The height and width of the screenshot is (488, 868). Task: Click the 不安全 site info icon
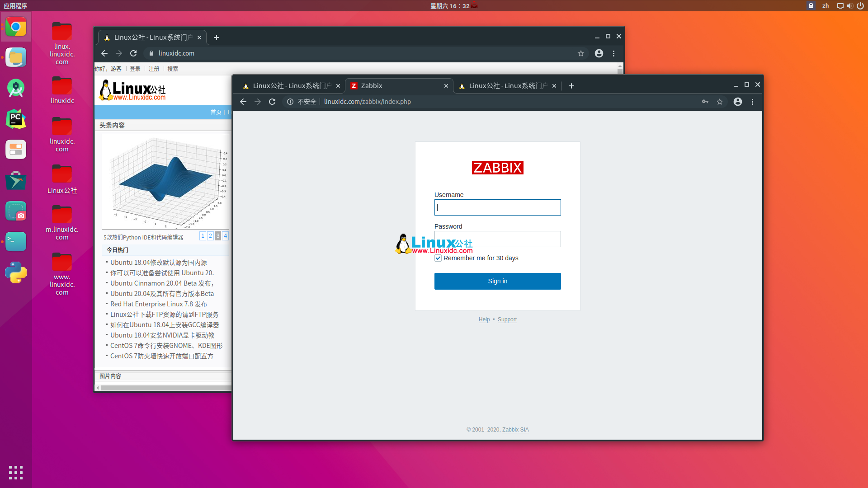[290, 102]
